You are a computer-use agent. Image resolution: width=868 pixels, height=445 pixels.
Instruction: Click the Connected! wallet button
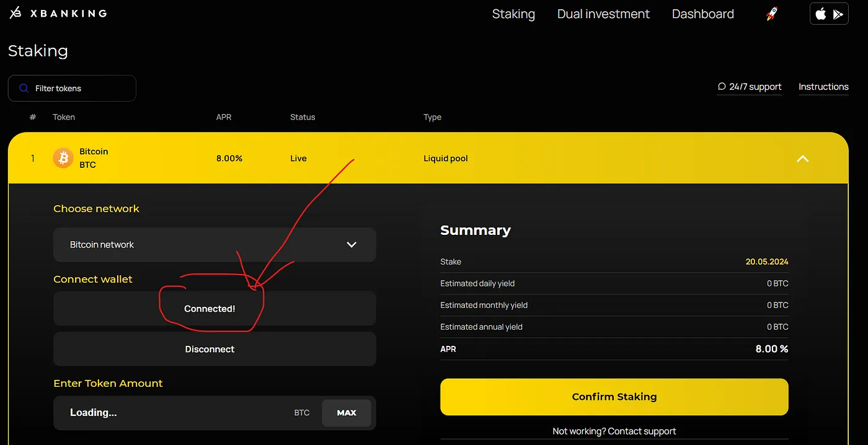click(x=215, y=308)
